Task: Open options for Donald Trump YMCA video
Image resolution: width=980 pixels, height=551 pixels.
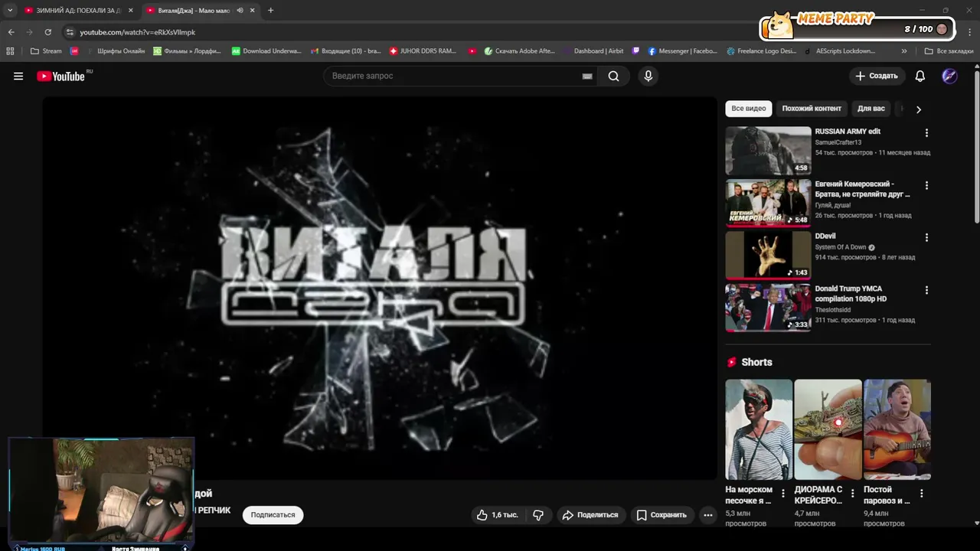Action: click(x=926, y=290)
